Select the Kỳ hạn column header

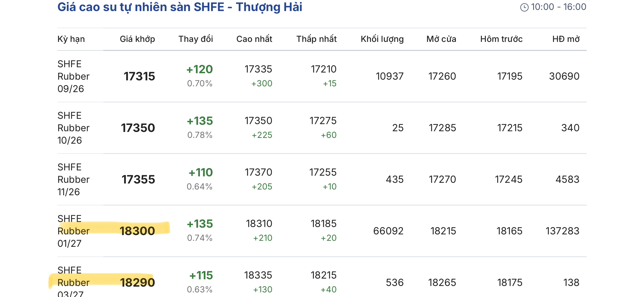(x=71, y=39)
